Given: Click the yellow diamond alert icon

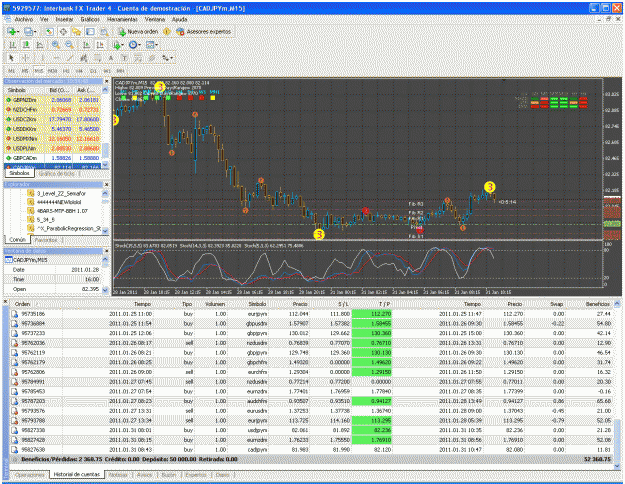Looking at the screenshot, I should (x=167, y=31).
